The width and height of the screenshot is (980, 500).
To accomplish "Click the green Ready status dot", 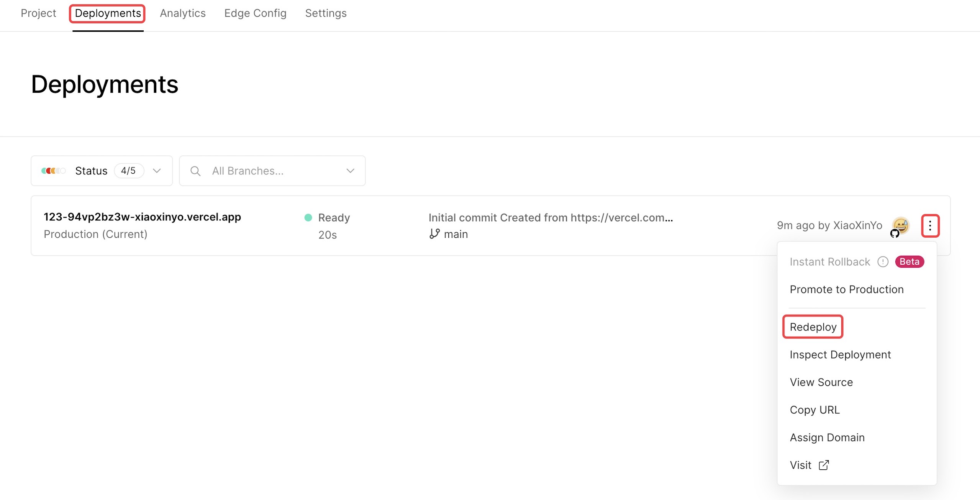I will point(308,217).
